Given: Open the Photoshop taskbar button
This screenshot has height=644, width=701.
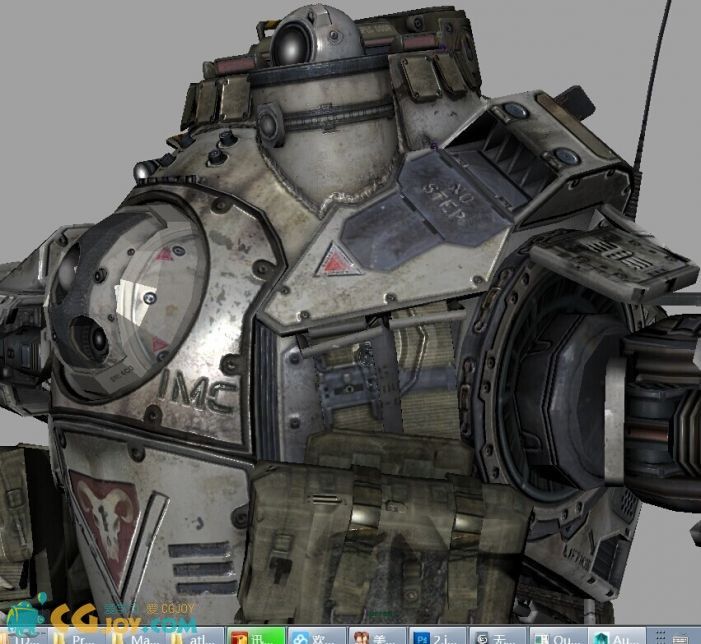Looking at the screenshot, I should pyautogui.click(x=437, y=636).
